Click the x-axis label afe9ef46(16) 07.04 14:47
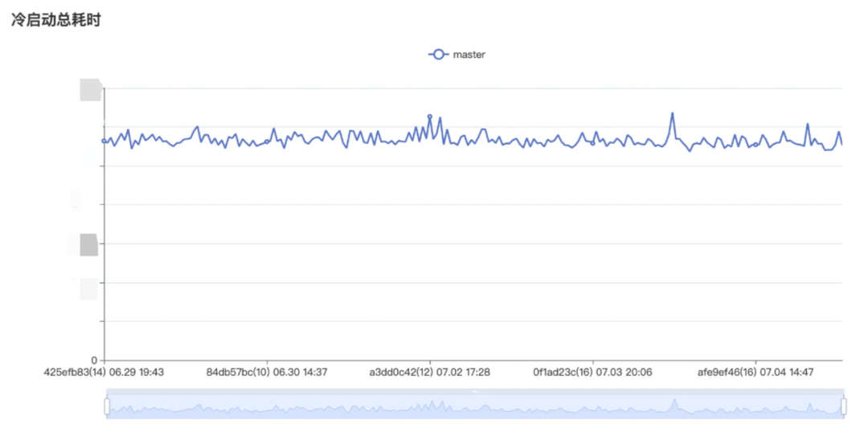 (755, 372)
